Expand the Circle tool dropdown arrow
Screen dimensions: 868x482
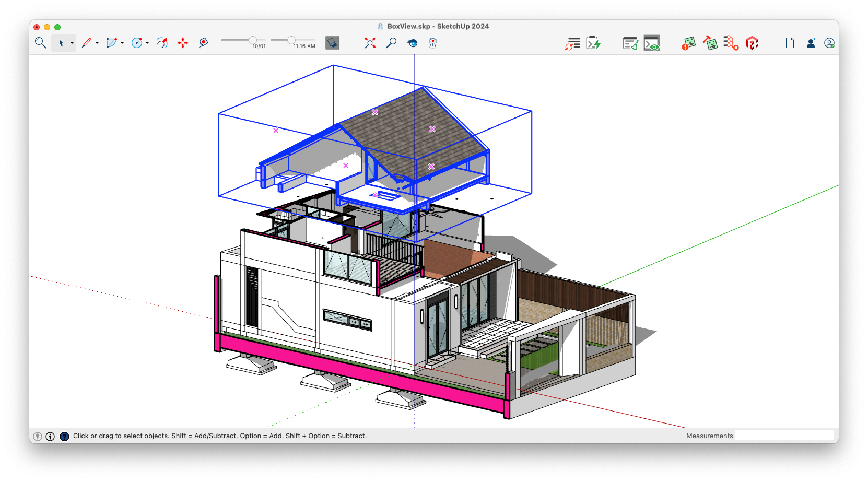(147, 43)
